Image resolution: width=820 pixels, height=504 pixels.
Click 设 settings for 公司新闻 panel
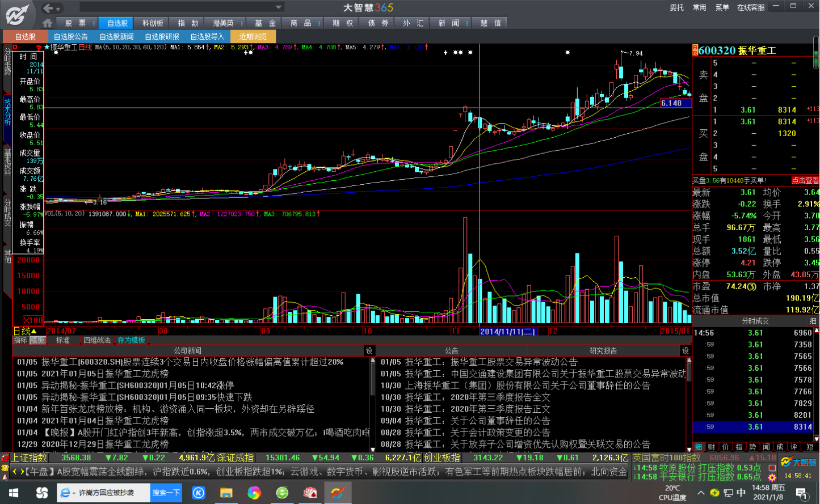(369, 351)
